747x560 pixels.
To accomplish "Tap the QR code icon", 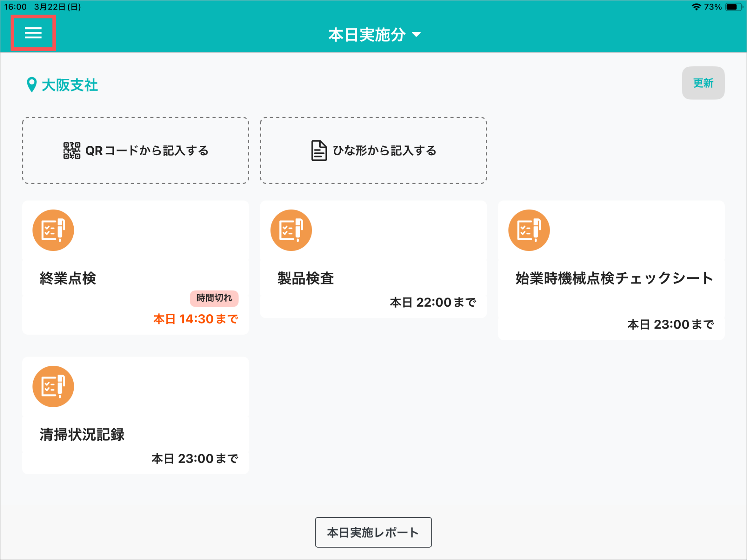I will point(71,151).
